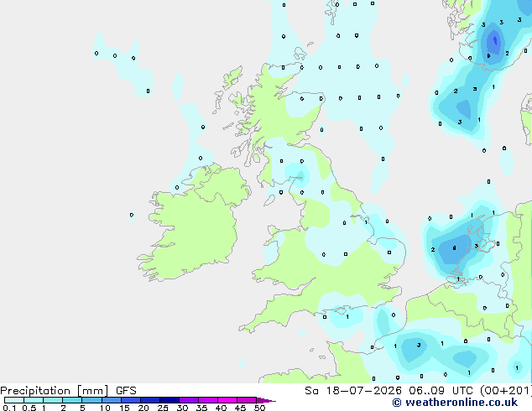Choose the 25–30 mm dark navy legend swatch

point(170,400)
